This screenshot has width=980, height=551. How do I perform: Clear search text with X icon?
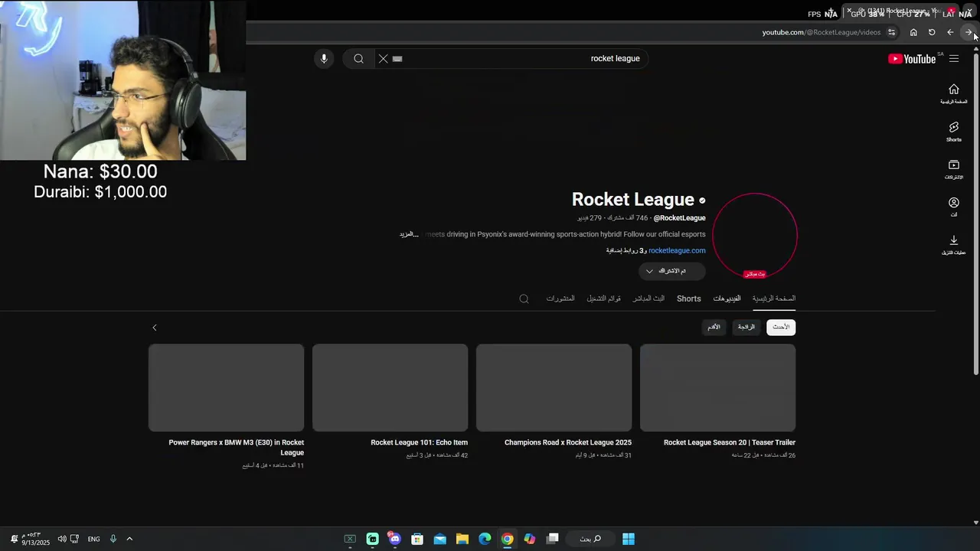(x=384, y=58)
